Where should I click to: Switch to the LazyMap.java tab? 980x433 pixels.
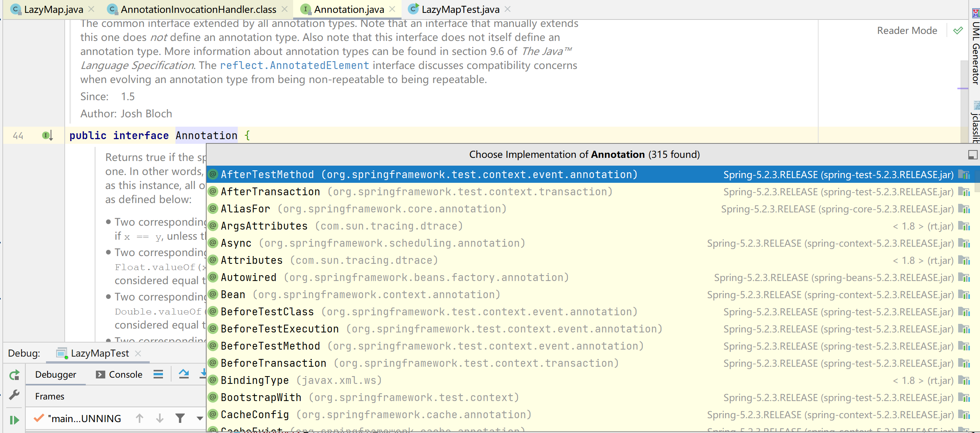pyautogui.click(x=47, y=9)
